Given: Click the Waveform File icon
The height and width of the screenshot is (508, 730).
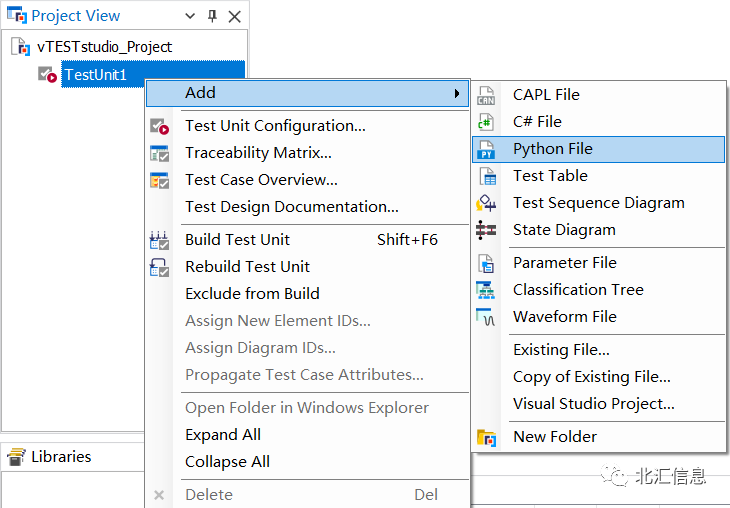Looking at the screenshot, I should (486, 317).
